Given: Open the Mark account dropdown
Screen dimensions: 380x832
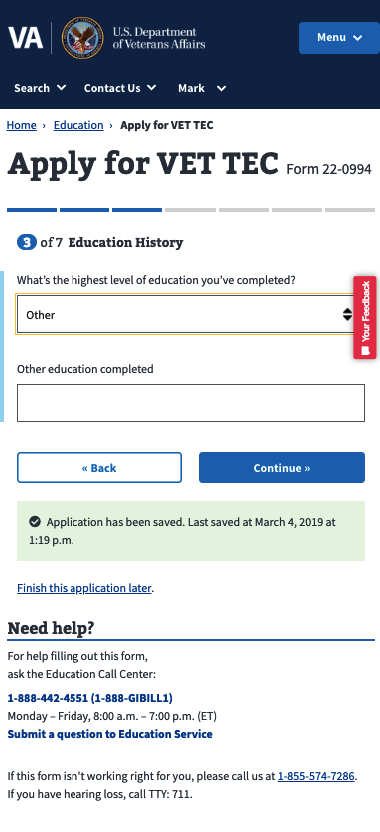Looking at the screenshot, I should [202, 88].
